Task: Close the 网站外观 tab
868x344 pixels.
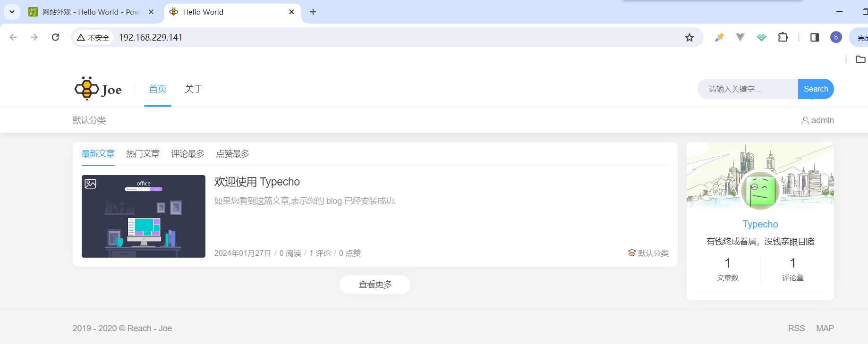Action: click(x=151, y=12)
